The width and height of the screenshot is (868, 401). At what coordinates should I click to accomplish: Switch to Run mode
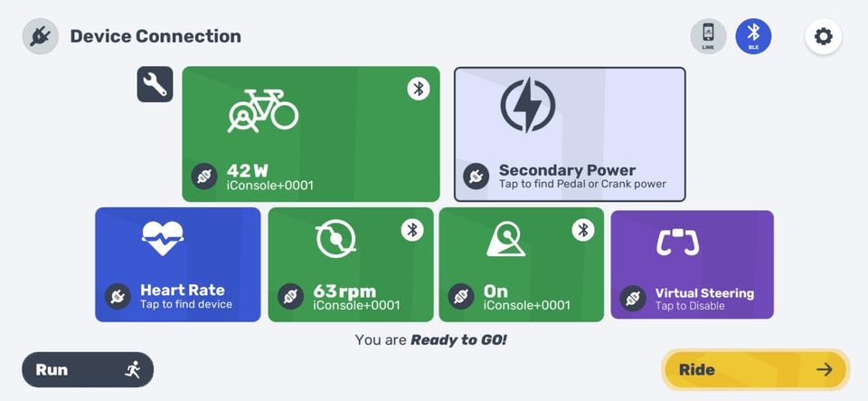pos(88,369)
